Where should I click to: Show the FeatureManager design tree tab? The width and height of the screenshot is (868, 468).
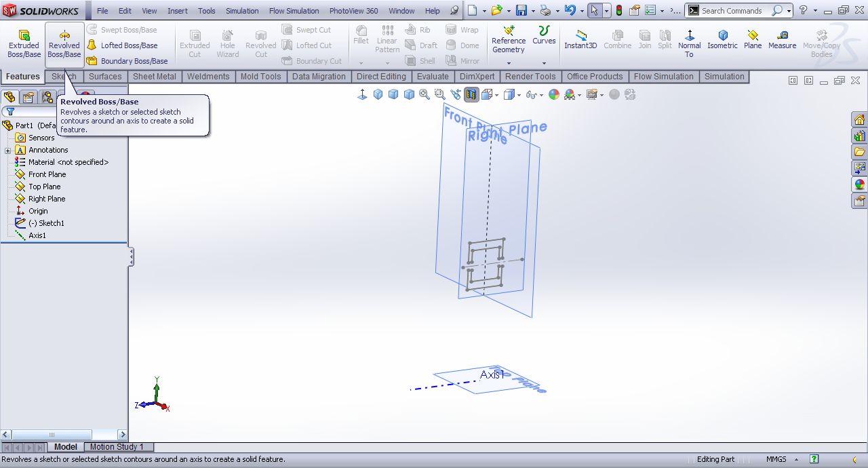pos(9,97)
